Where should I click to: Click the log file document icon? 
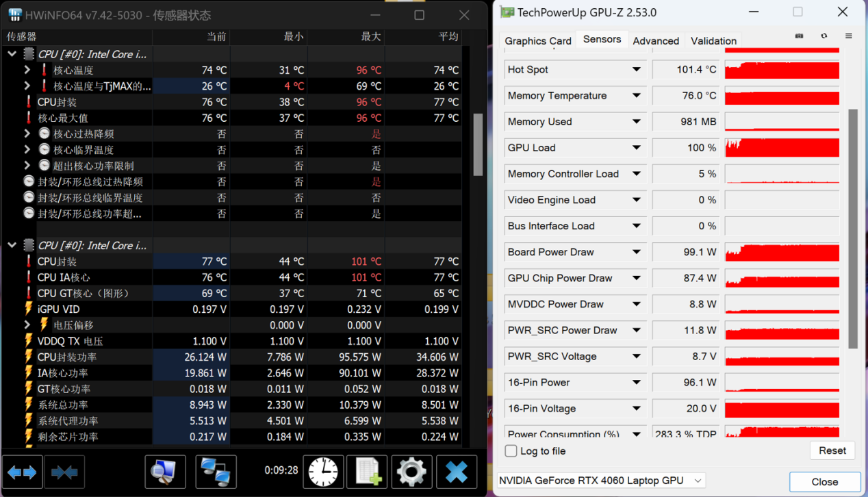click(x=367, y=472)
